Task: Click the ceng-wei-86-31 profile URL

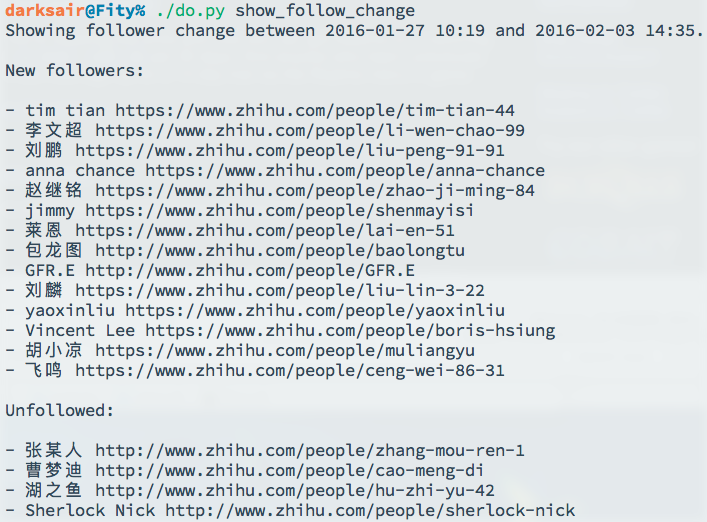Action: click(290, 370)
